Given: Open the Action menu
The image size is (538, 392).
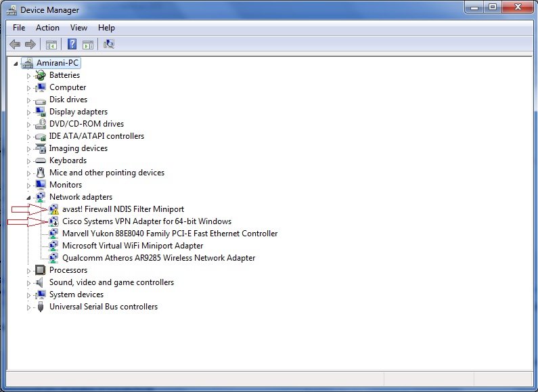Looking at the screenshot, I should coord(47,28).
